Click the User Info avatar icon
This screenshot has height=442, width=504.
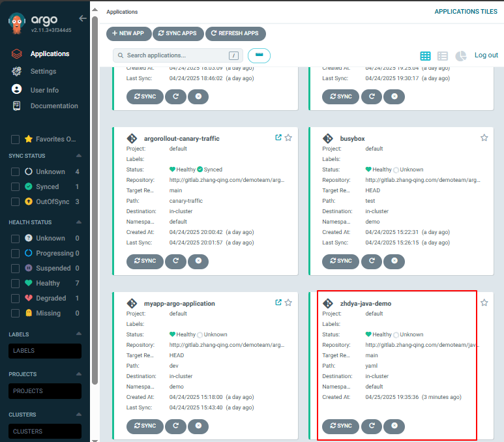17,89
